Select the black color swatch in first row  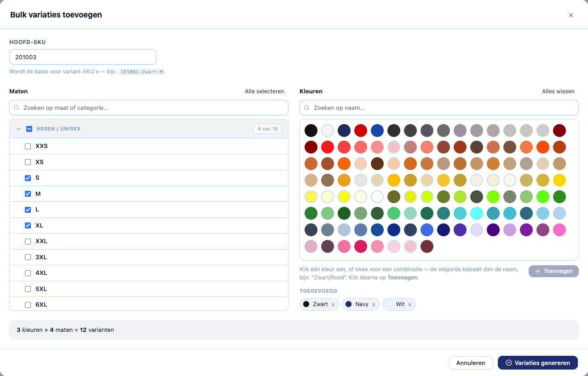point(311,131)
